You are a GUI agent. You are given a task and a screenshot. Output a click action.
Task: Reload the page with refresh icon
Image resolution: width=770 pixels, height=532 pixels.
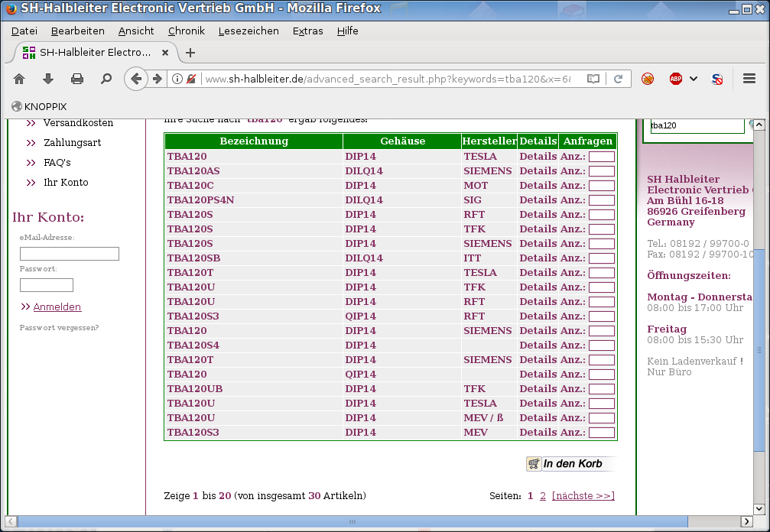coord(619,79)
